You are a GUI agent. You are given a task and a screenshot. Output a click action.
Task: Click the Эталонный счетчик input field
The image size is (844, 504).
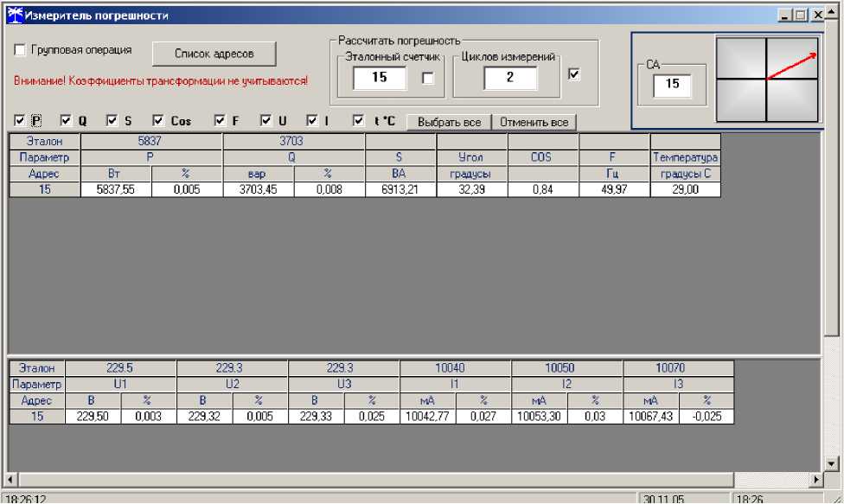coord(380,78)
